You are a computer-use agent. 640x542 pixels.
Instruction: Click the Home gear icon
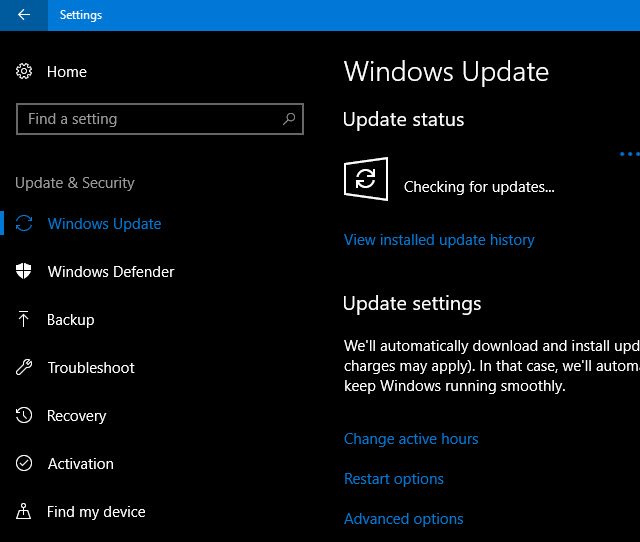pyautogui.click(x=24, y=71)
